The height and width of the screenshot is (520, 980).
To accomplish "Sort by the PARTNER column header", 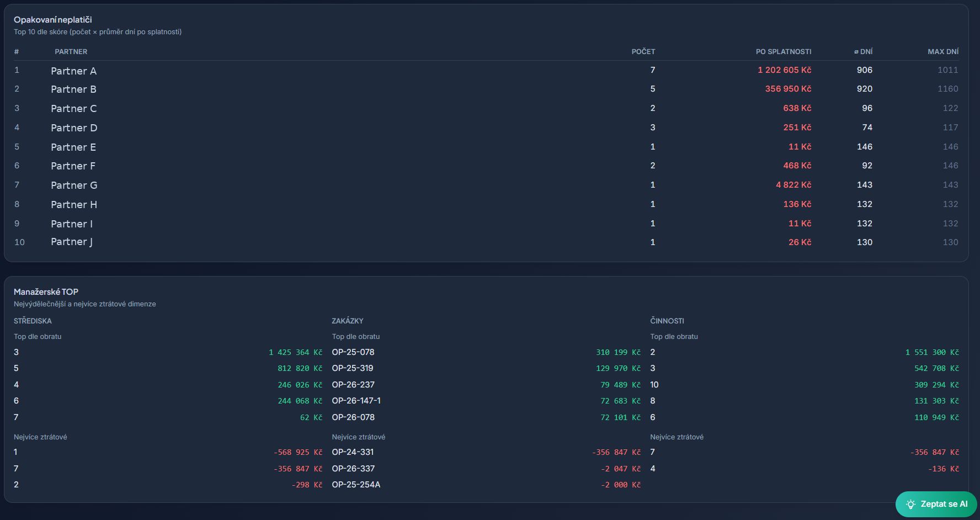I will (x=71, y=51).
